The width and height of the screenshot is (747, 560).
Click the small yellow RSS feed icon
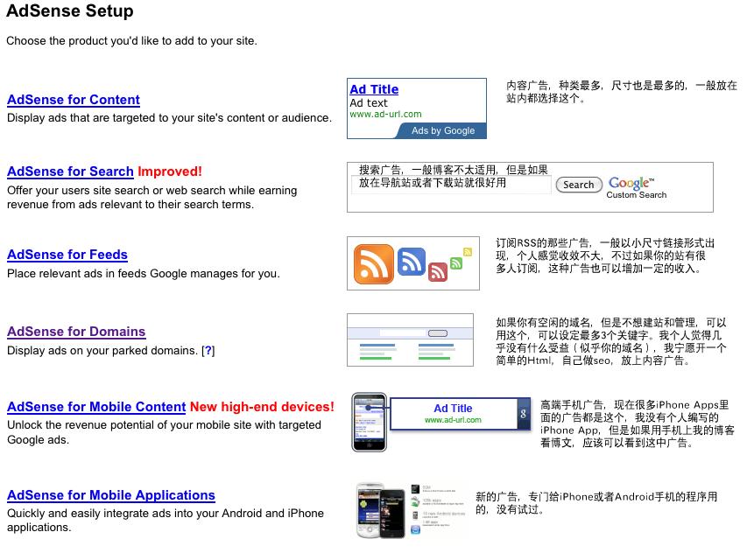468,252
